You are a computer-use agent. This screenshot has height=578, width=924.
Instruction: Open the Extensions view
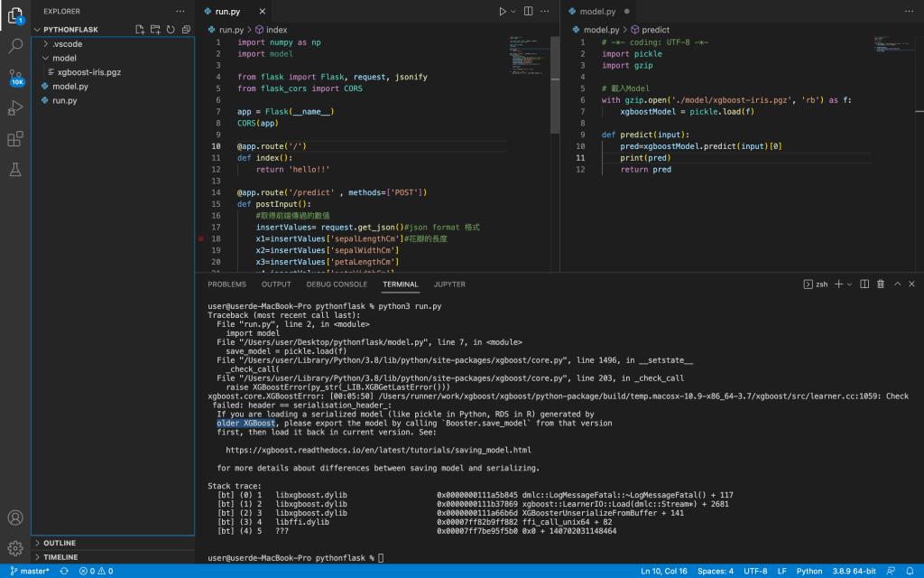(15, 138)
